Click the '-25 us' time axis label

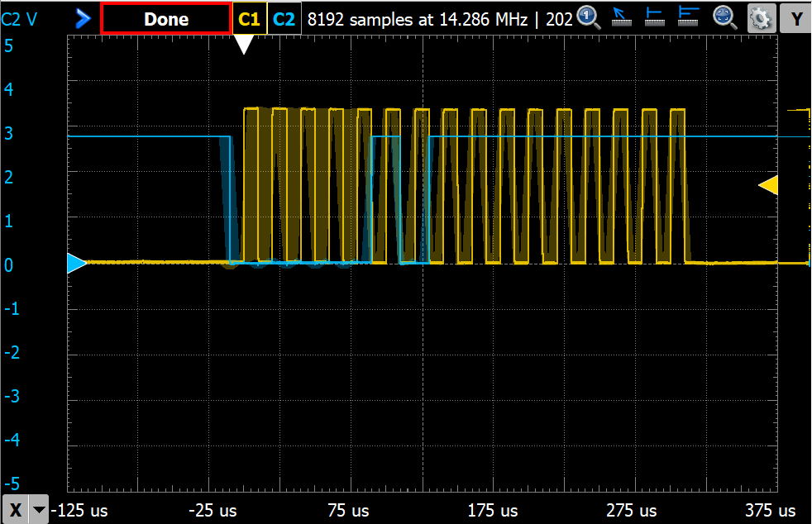(x=213, y=511)
